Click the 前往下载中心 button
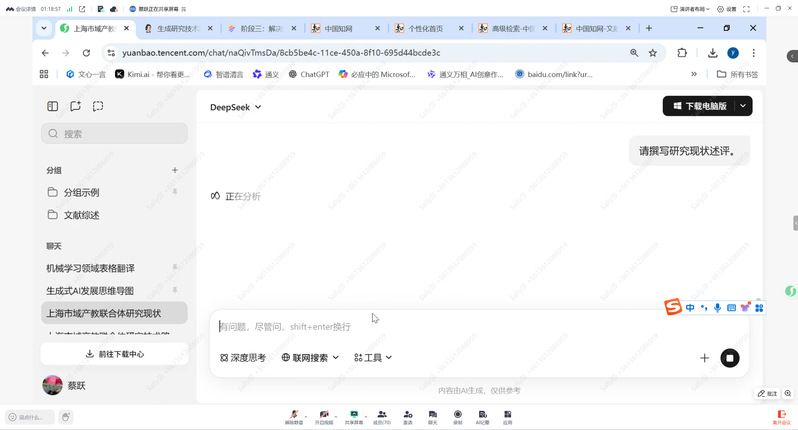 pos(114,354)
